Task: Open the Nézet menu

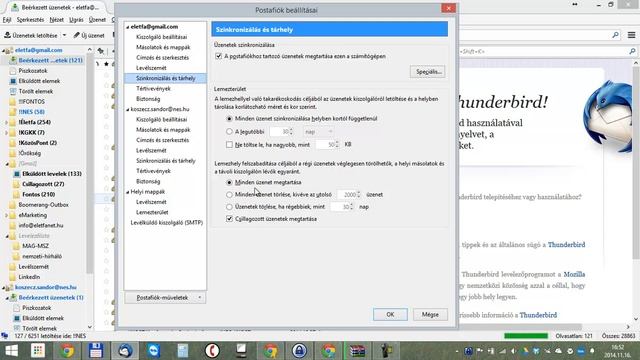Action: click(x=56, y=20)
